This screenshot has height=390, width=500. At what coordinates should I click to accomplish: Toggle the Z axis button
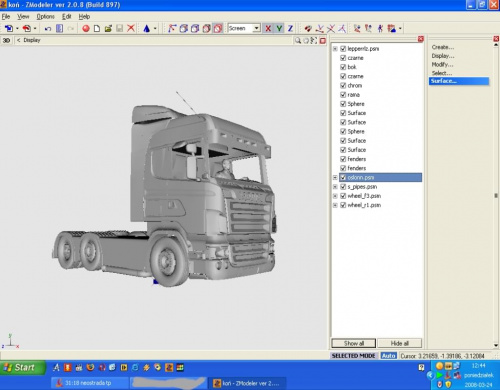[290, 29]
